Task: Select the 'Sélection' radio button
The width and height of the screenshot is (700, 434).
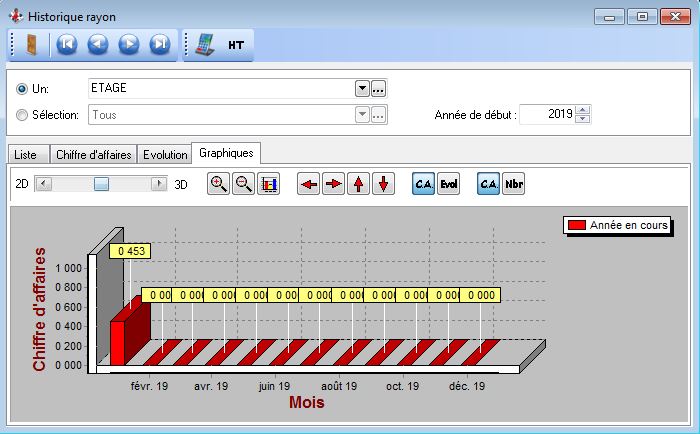Action: coord(22,115)
